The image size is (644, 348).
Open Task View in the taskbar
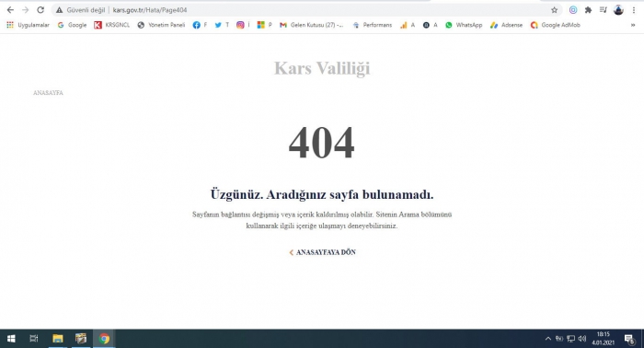34,339
